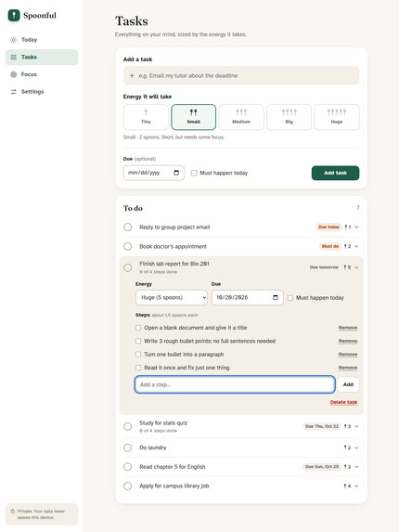Mark Book doctor's appointment done
Viewport: 399px width, 532px height.
tap(128, 246)
